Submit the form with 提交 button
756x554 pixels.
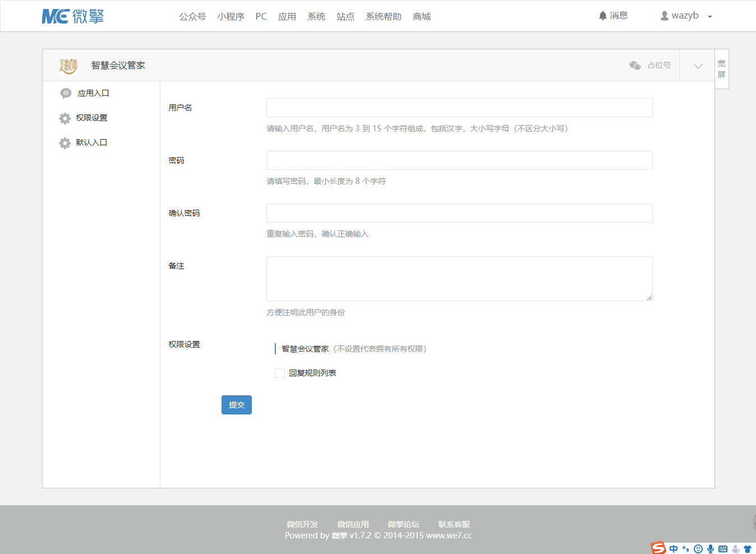(x=237, y=405)
